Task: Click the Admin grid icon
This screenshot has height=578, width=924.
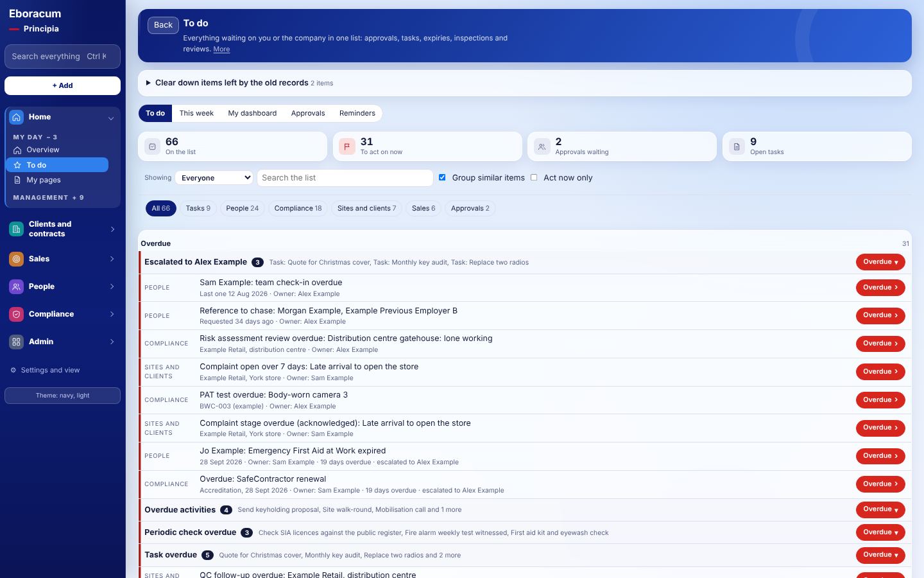Action: pyautogui.click(x=17, y=342)
